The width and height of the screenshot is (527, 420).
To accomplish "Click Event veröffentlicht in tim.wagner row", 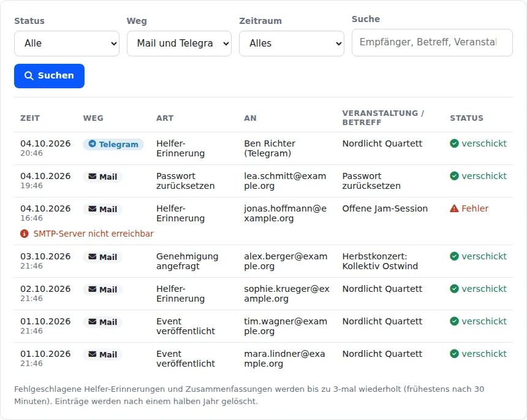I will (186, 326).
